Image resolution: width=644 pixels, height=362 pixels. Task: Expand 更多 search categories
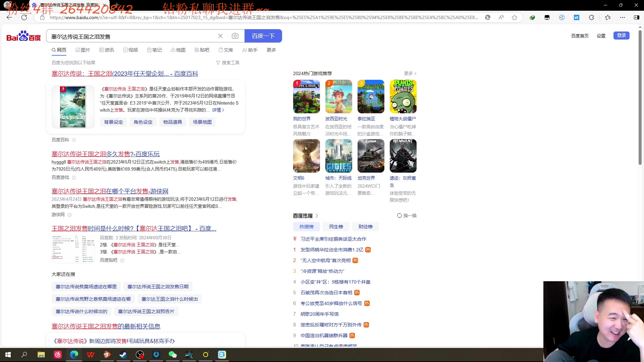[x=271, y=50]
